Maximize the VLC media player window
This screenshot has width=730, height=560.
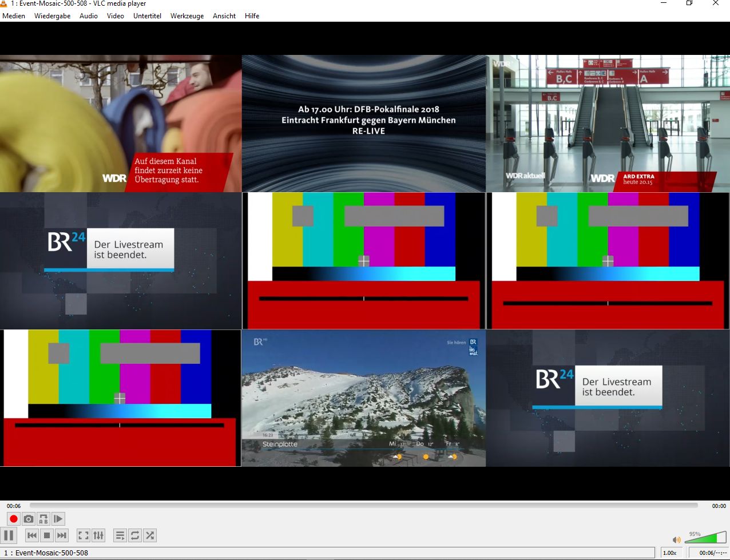pyautogui.click(x=689, y=3)
